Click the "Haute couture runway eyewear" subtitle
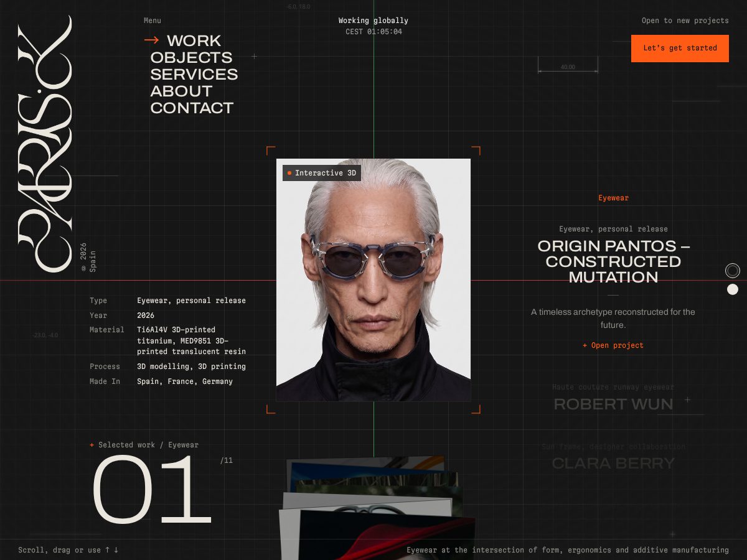 click(x=613, y=387)
